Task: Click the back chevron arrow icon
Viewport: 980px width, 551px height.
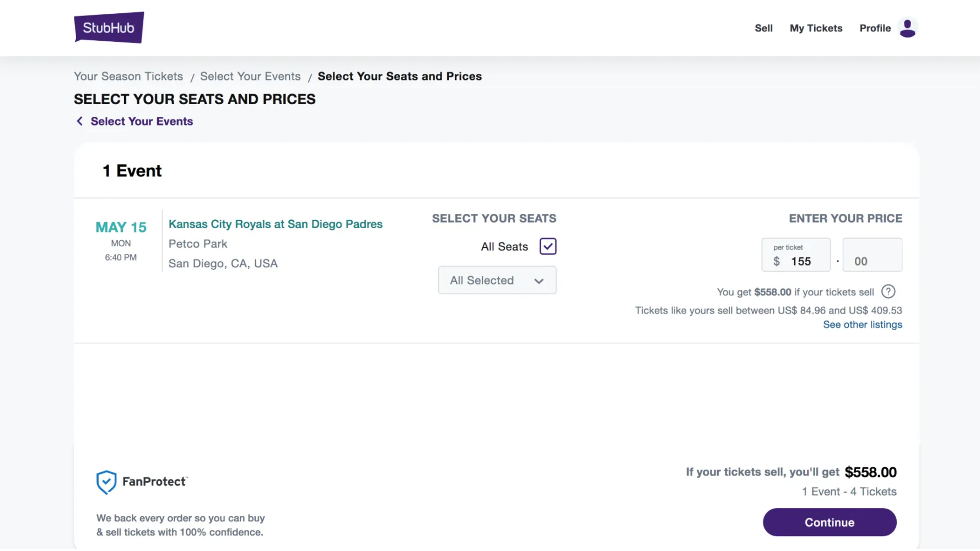Action: tap(79, 121)
